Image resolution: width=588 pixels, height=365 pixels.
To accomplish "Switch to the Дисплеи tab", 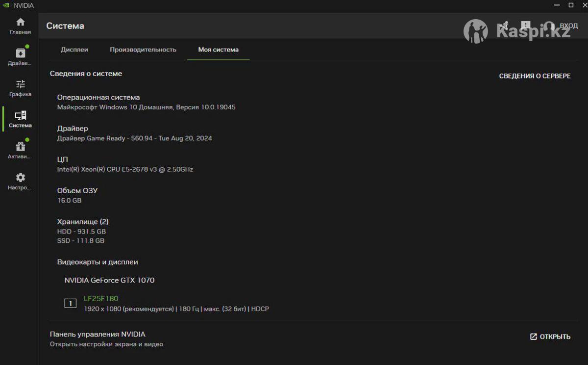I will pos(74,50).
